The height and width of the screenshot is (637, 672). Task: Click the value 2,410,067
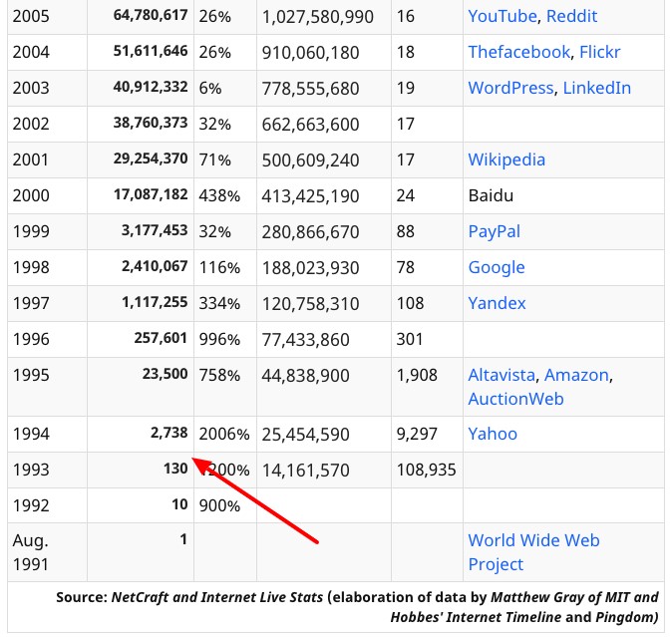coord(155,266)
